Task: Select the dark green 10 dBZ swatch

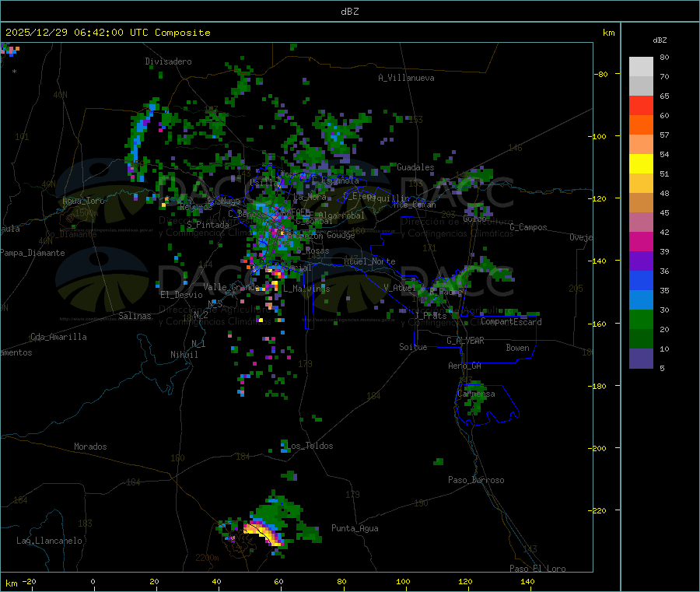Action: coord(641,339)
